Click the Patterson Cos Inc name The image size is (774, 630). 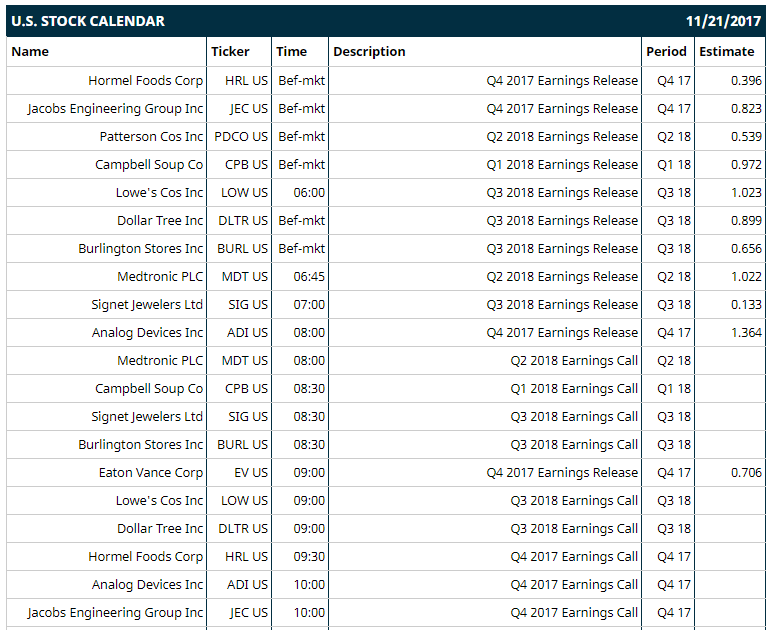click(x=151, y=137)
